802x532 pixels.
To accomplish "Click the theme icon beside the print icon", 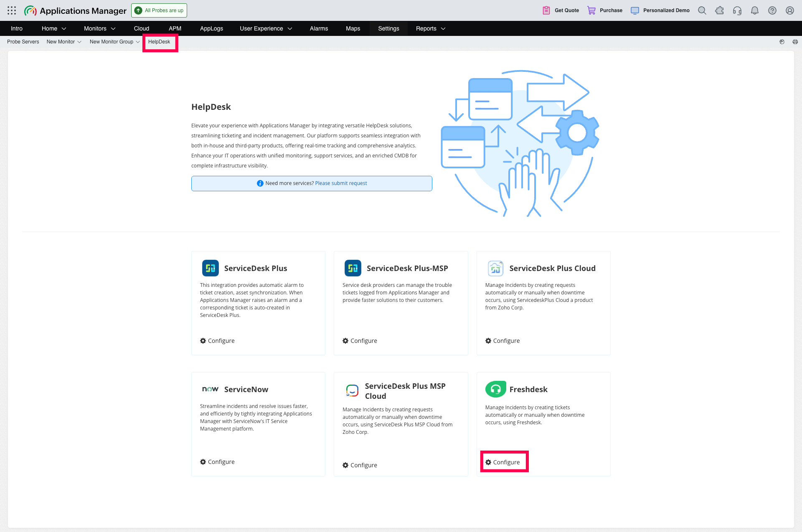I will point(782,42).
